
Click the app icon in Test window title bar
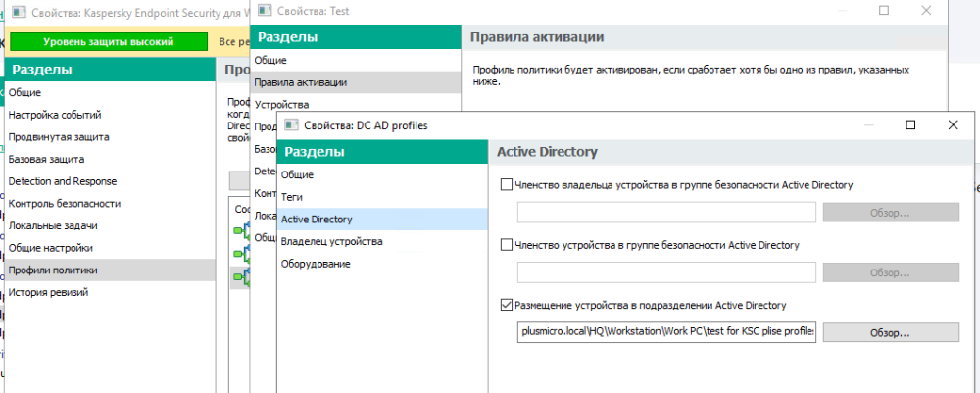click(x=265, y=11)
